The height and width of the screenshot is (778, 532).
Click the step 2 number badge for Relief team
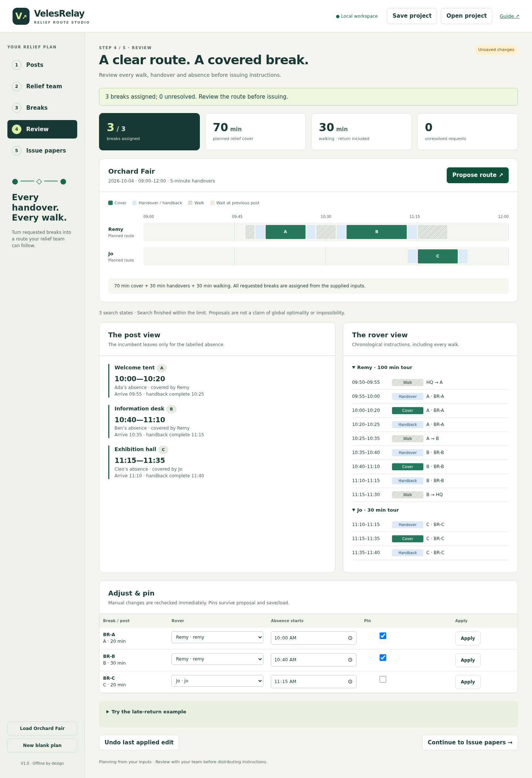[x=17, y=86]
